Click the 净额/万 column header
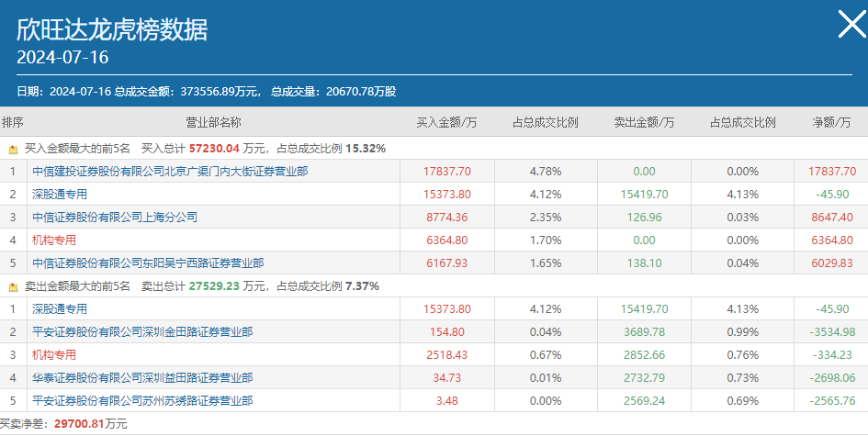Viewport: 868px width, 436px height. 831,122
